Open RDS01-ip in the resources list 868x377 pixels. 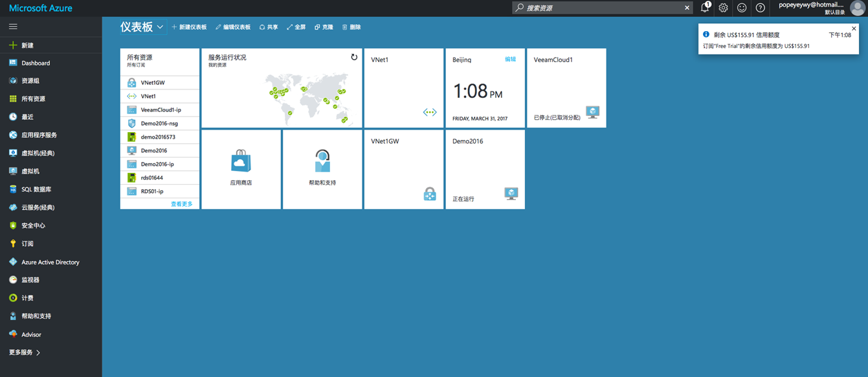[x=160, y=191]
